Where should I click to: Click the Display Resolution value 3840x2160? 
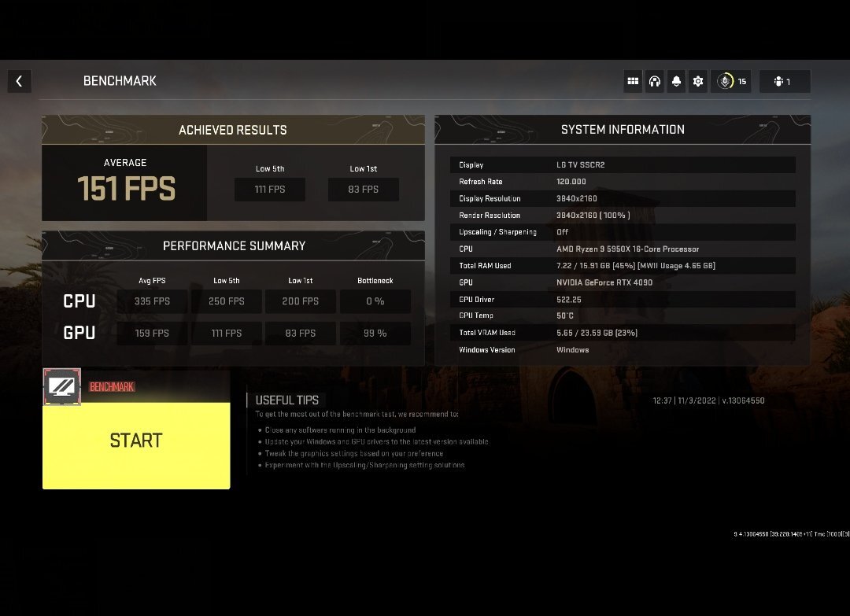pos(576,198)
